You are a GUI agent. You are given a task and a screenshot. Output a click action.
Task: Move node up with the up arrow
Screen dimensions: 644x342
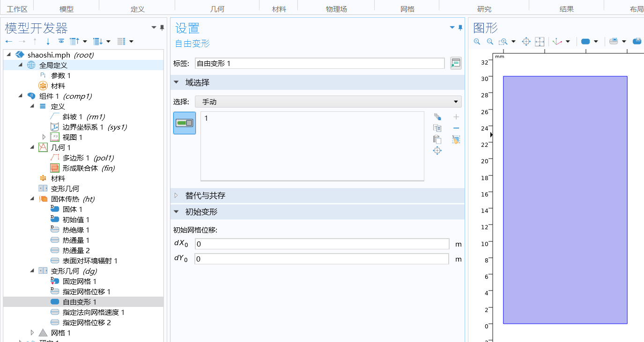35,42
